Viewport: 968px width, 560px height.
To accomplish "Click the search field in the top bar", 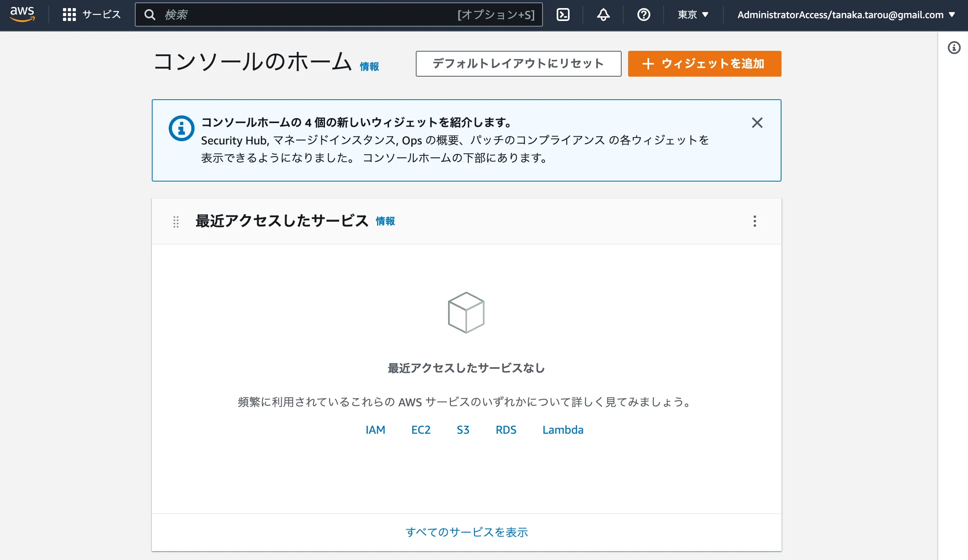I will [307, 15].
